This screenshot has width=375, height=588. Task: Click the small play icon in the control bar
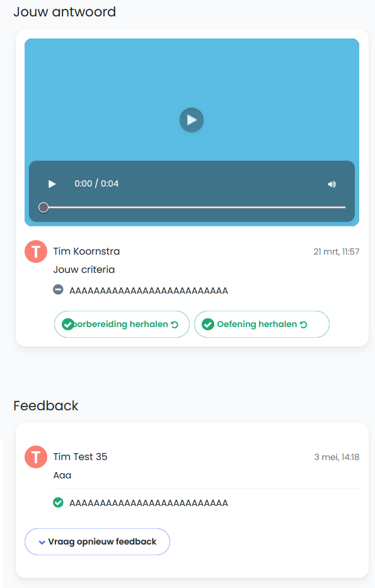click(52, 184)
